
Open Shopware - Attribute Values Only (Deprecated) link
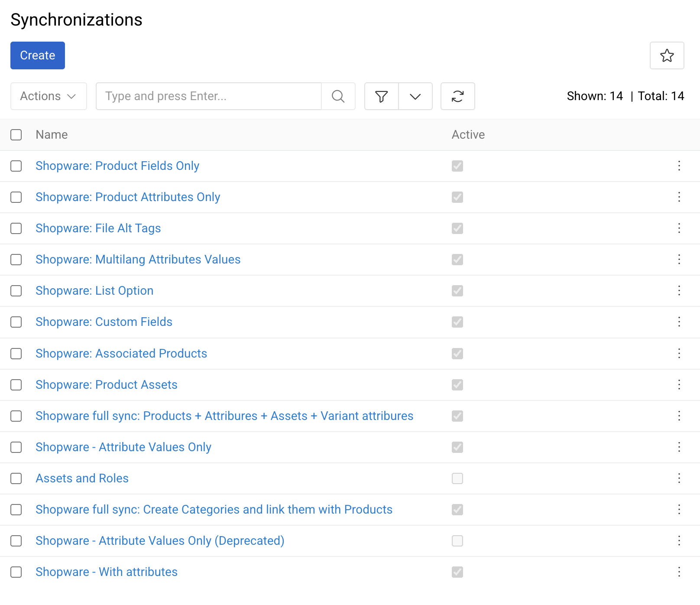coord(160,541)
